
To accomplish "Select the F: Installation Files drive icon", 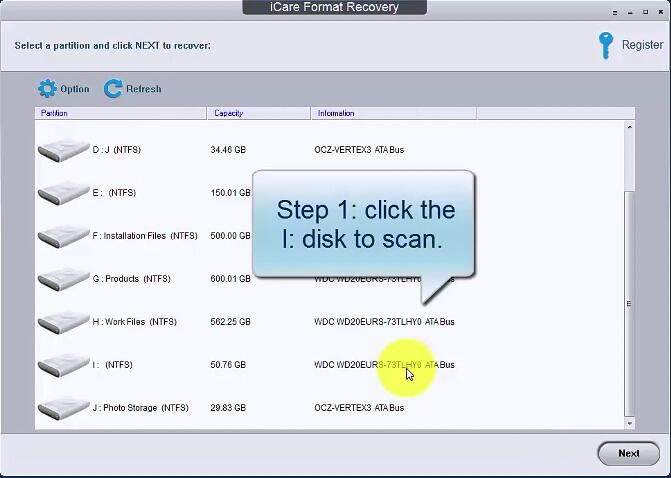I will point(63,236).
